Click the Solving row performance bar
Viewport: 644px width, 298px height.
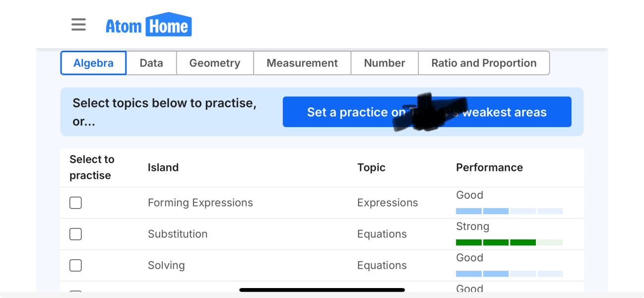pos(509,274)
